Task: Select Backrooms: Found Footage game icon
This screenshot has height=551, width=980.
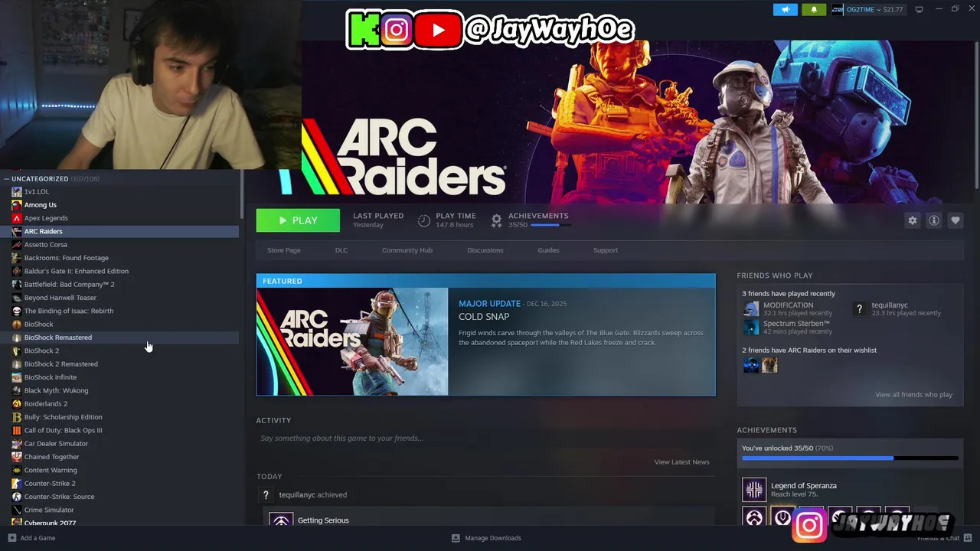Action: click(17, 258)
